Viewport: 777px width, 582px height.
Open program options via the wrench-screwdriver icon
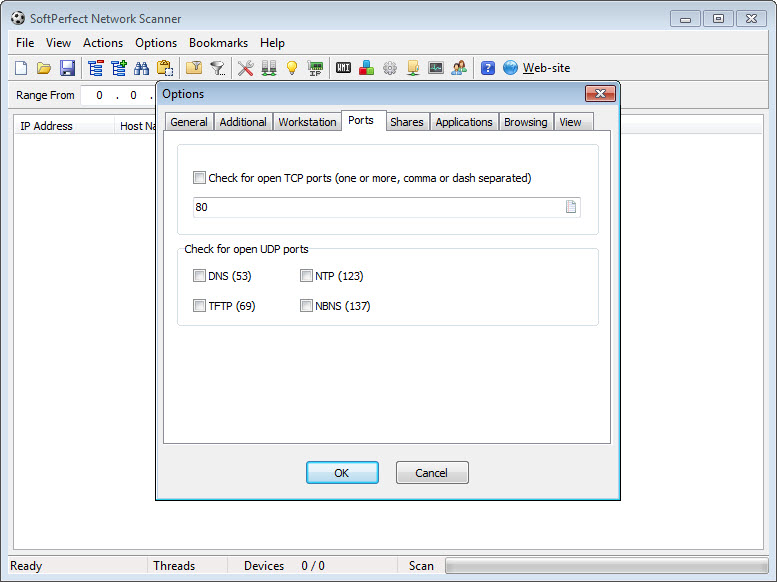[245, 68]
